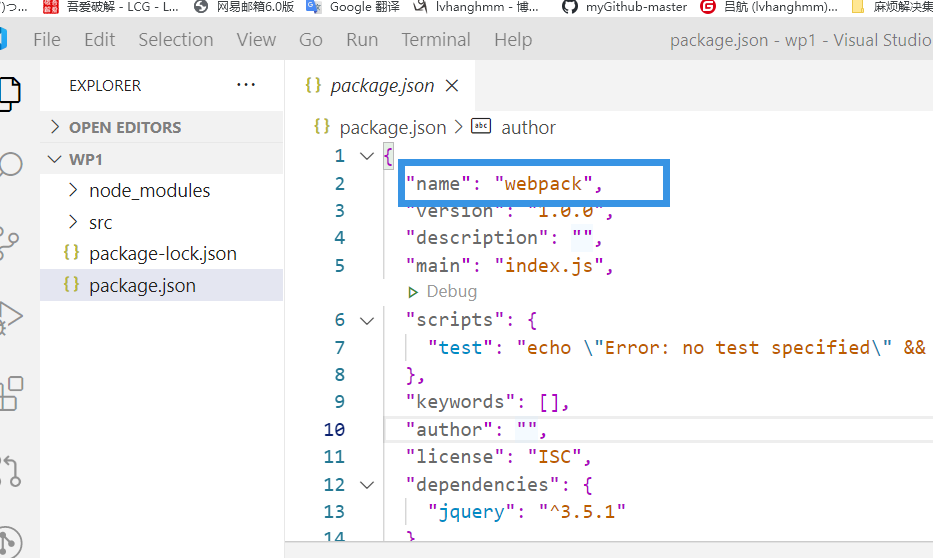
Task: Click package.json in the breadcrumb
Action: pyautogui.click(x=393, y=127)
